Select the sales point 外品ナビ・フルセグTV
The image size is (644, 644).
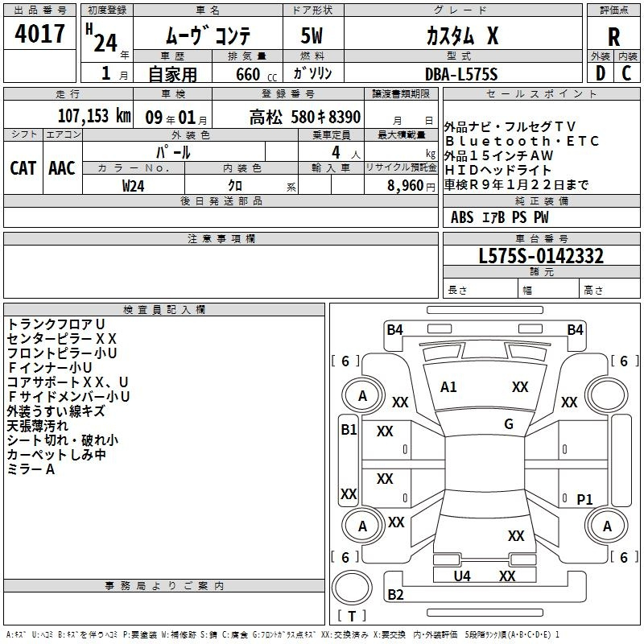click(510, 126)
